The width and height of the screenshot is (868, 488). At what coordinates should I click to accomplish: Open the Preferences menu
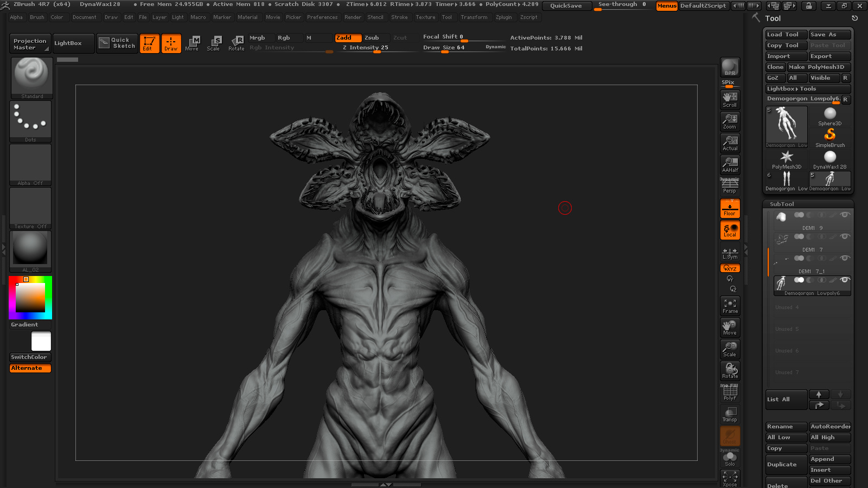322,17
